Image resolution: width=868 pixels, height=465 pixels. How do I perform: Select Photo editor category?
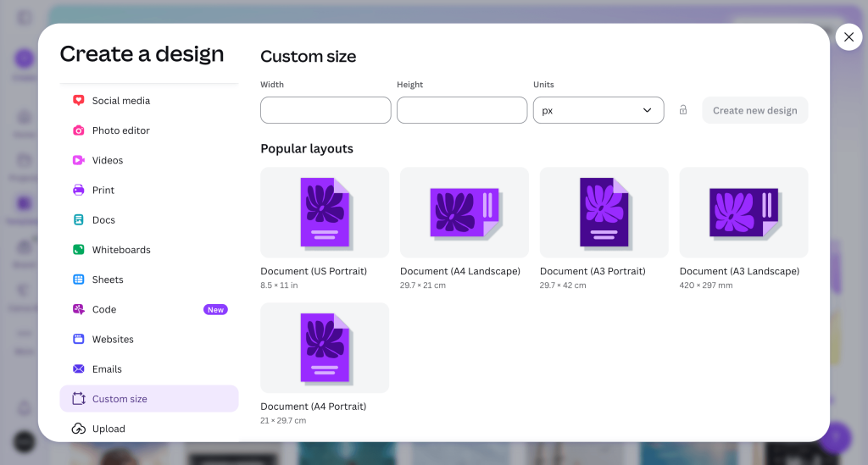pos(149,130)
